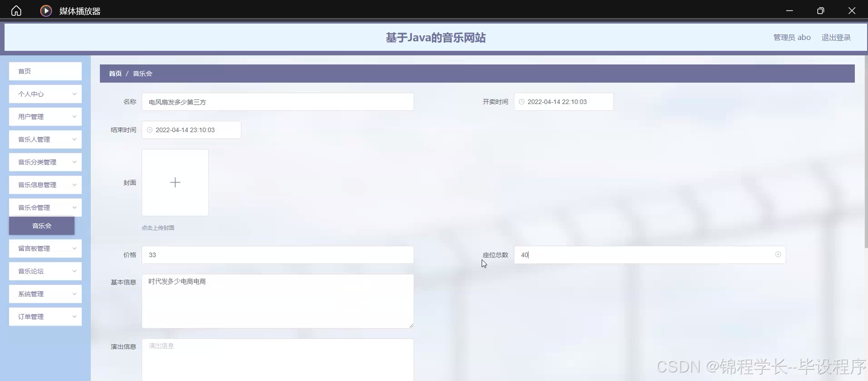The image size is (868, 381).
Task: Click the 点击上传封面 hint text
Action: pyautogui.click(x=158, y=228)
